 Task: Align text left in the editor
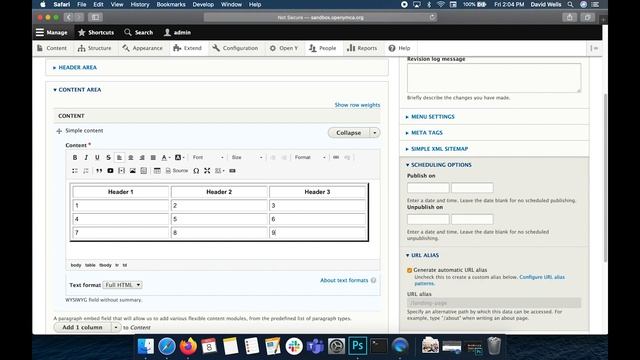point(119,158)
